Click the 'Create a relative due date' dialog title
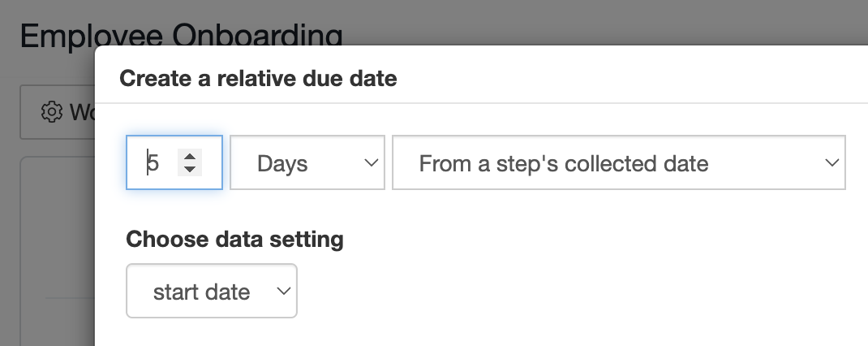This screenshot has height=346, width=868. (258, 78)
